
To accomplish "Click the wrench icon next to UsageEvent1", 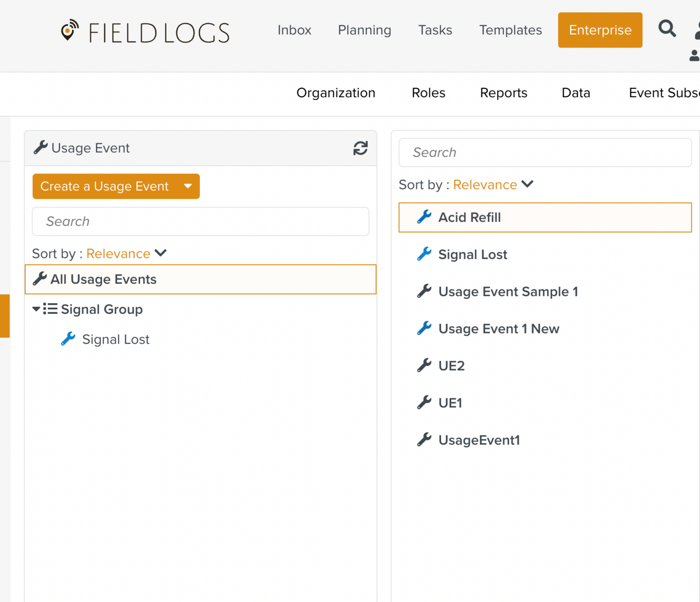I will tap(424, 440).
